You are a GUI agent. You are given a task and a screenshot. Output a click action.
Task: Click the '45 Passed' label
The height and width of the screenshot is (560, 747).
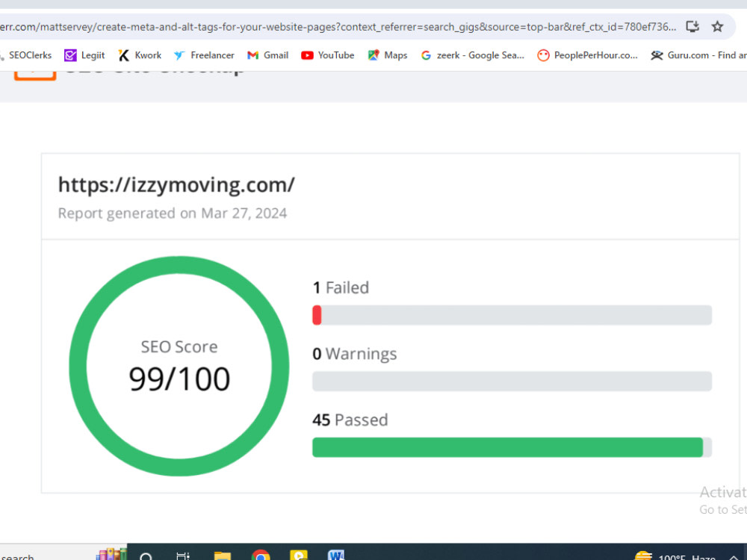(350, 420)
